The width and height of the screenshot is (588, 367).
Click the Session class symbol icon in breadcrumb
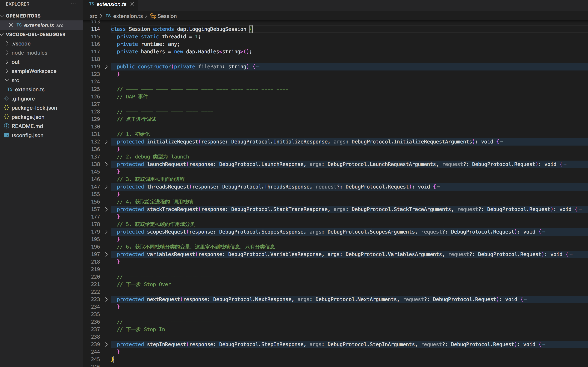point(153,16)
